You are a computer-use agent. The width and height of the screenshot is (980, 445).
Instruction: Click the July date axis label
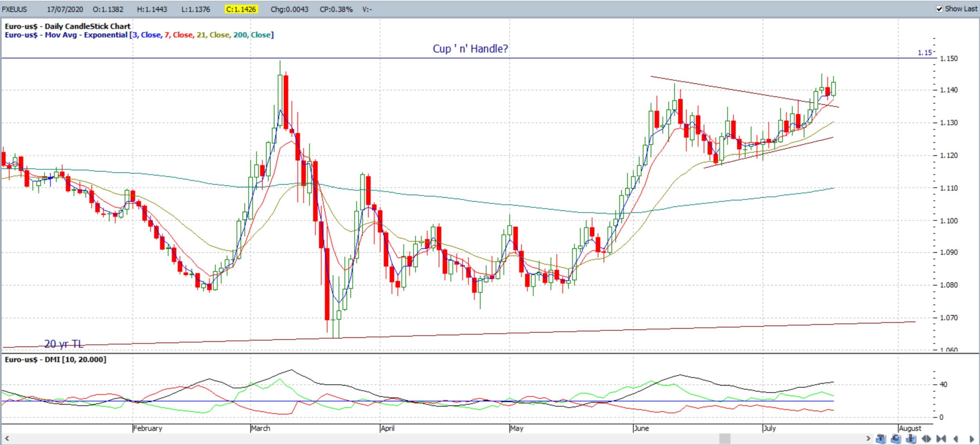pyautogui.click(x=770, y=428)
